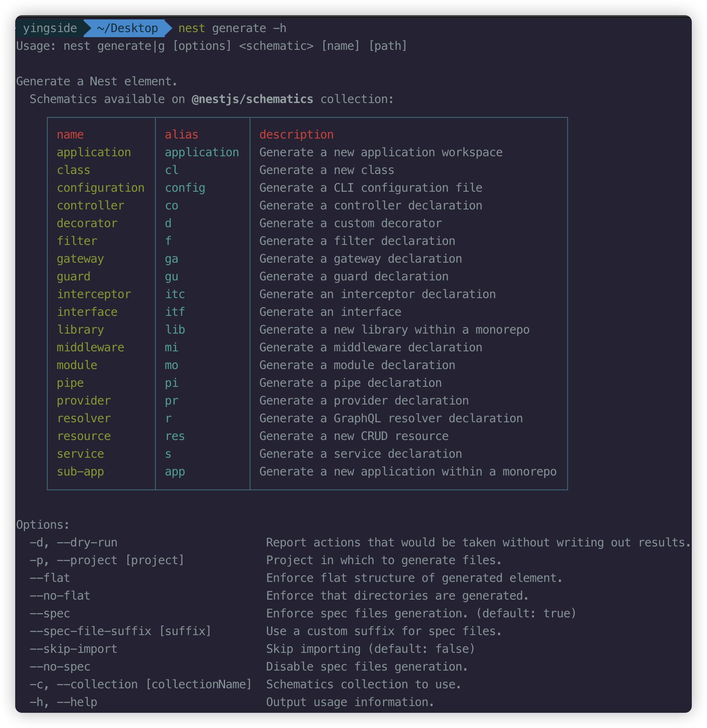Select the 'description' column header

[x=296, y=135]
